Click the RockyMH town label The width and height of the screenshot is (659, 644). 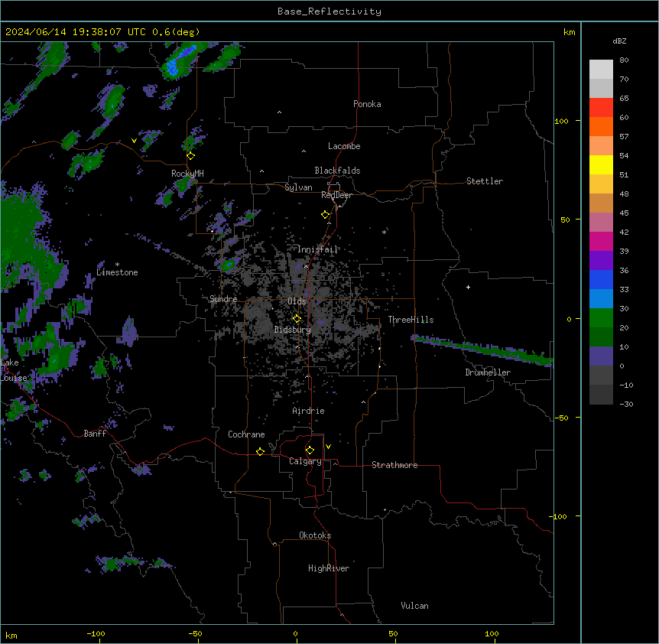[187, 174]
